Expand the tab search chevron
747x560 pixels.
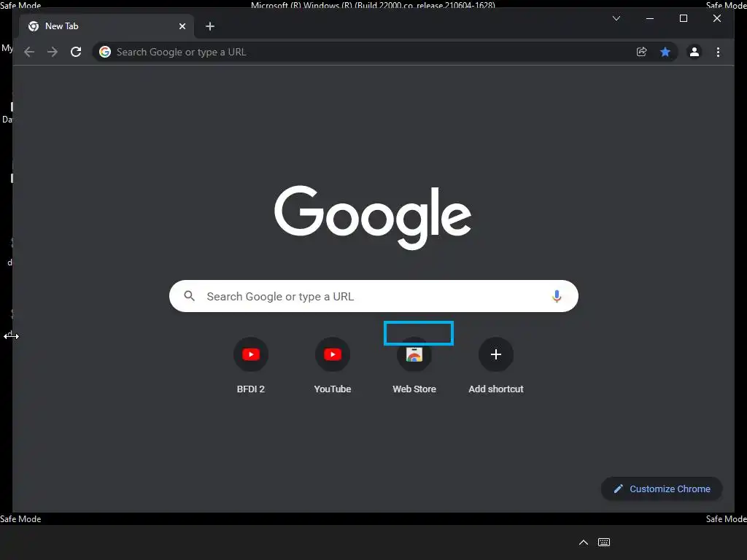[616, 18]
